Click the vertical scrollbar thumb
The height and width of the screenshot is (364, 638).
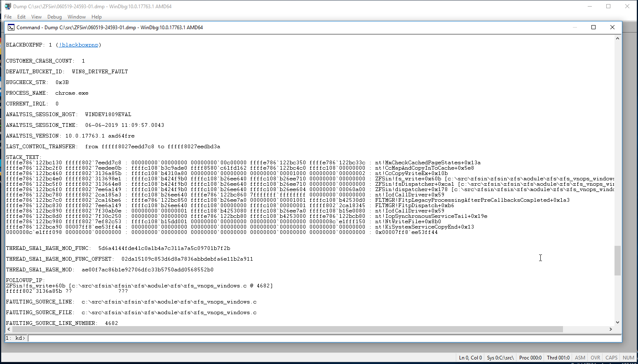pyautogui.click(x=617, y=260)
